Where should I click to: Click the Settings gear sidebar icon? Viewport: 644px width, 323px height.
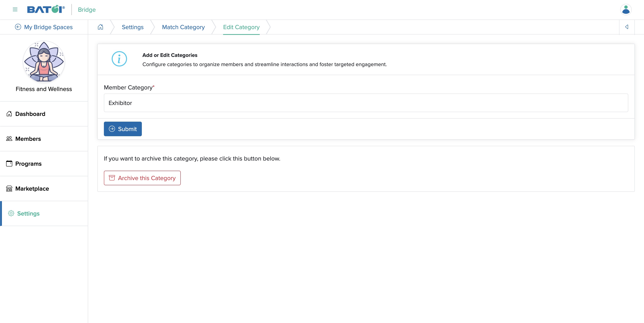coord(11,213)
